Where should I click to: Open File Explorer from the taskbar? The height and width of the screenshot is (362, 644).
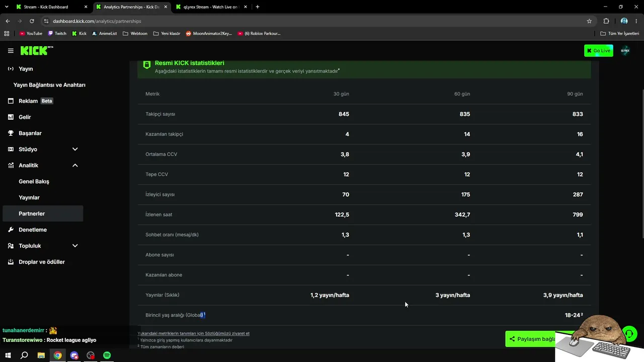pos(41,355)
